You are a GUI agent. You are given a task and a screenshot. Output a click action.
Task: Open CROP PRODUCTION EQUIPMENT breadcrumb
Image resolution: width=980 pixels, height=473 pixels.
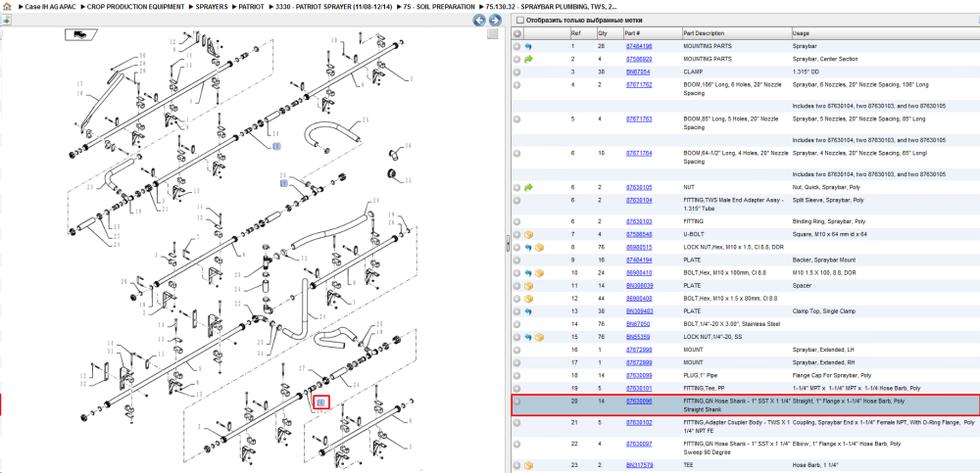tap(135, 6)
